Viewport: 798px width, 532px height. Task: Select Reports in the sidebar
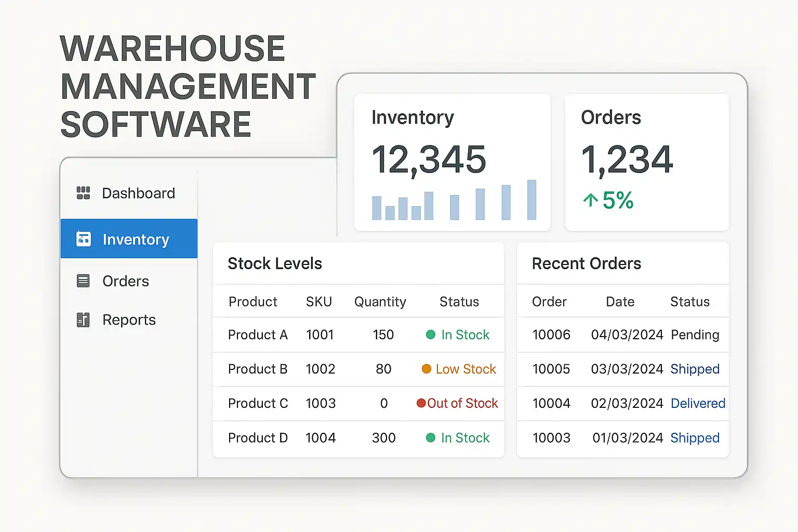(129, 320)
